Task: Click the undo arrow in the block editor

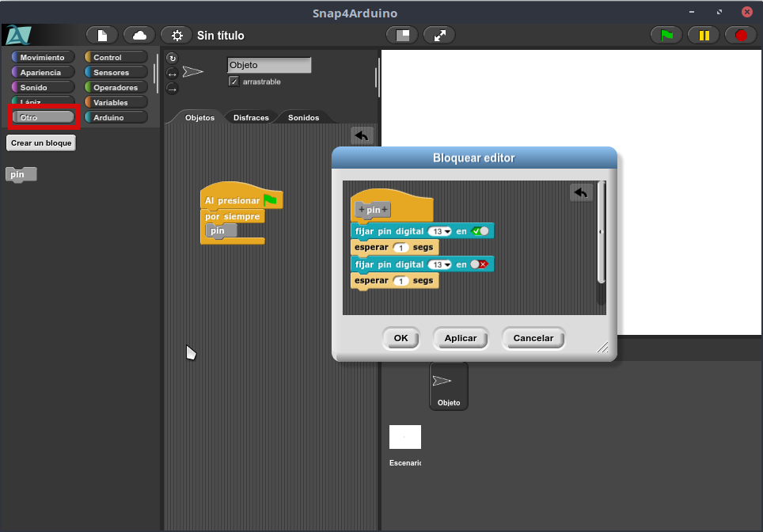Action: pyautogui.click(x=581, y=192)
